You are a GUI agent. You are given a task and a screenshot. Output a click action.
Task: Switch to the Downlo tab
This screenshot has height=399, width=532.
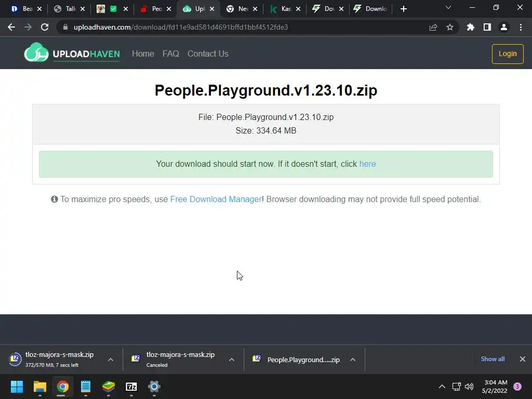pos(370,9)
